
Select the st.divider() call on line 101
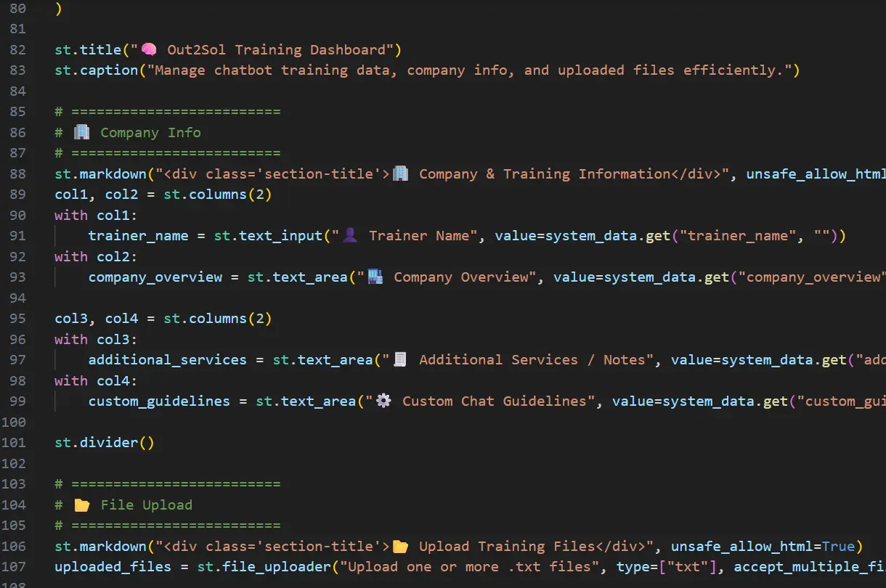click(104, 442)
